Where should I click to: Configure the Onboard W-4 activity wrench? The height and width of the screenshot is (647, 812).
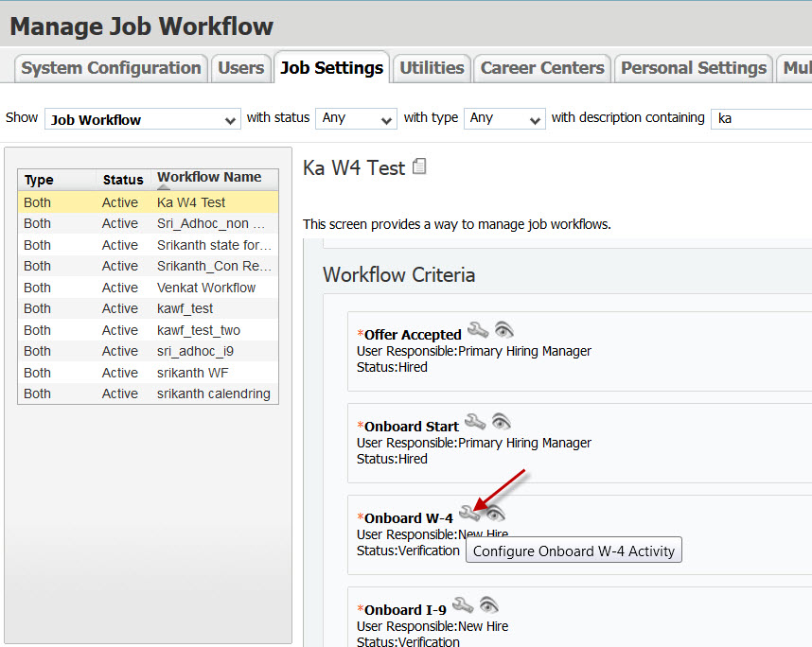point(468,514)
